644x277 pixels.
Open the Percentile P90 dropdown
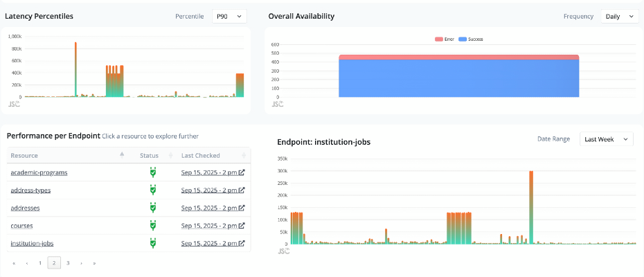click(229, 16)
